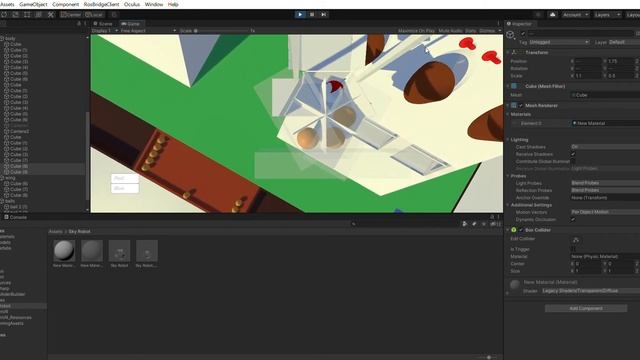Collapse the Lighting section
Viewport: 640px width, 360px height.
click(x=508, y=140)
